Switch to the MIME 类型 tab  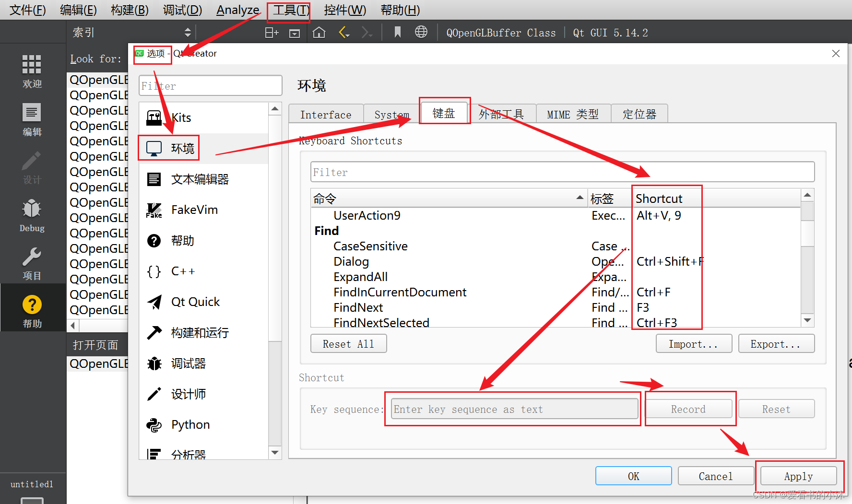coord(573,115)
